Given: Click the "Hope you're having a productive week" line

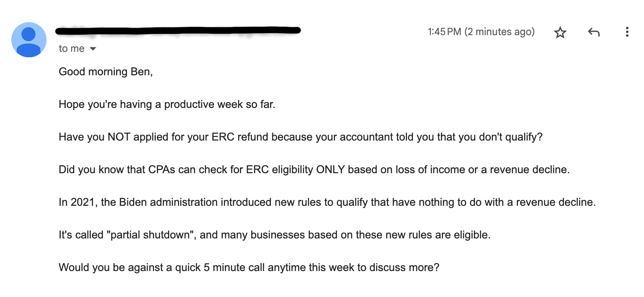Looking at the screenshot, I should click(x=167, y=105).
